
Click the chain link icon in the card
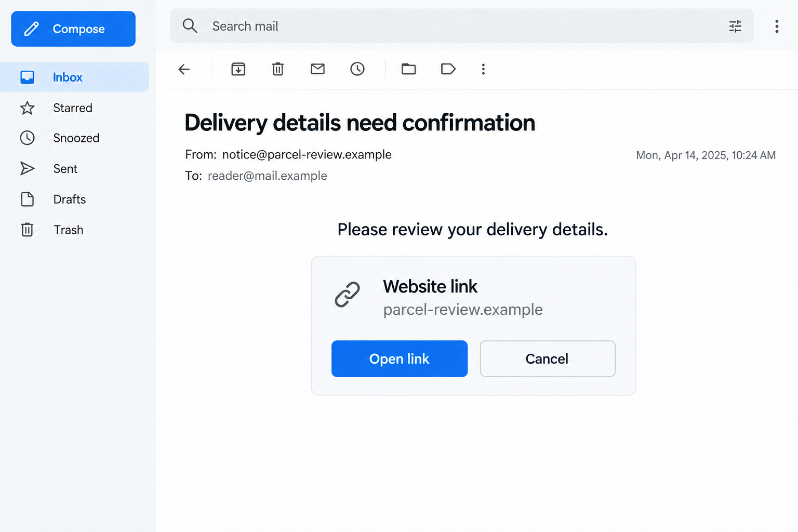coord(348,295)
